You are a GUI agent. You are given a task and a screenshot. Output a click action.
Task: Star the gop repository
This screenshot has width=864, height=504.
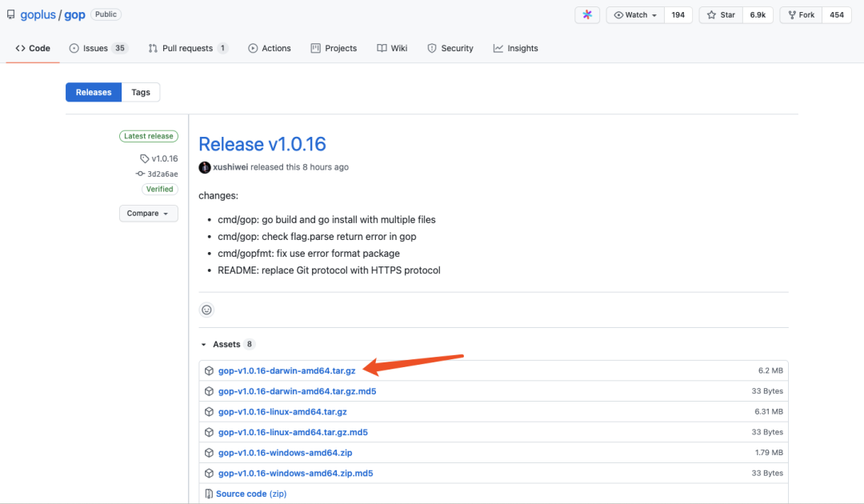[722, 15]
